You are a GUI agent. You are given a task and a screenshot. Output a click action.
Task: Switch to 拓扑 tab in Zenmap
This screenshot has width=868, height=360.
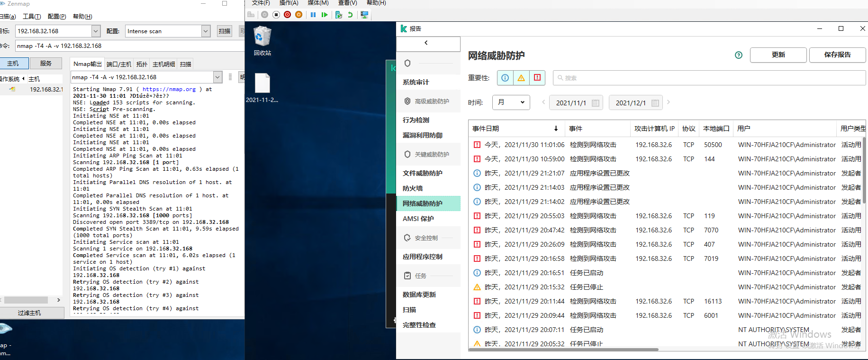(x=142, y=64)
